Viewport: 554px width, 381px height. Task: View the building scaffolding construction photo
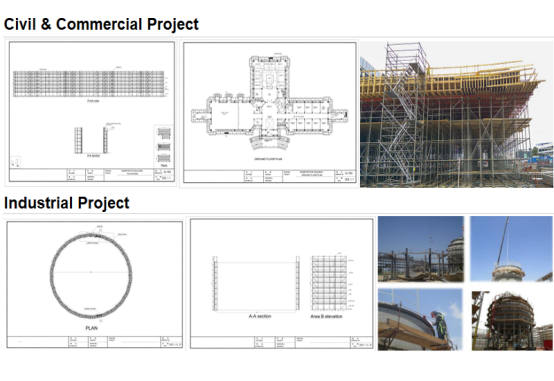pyautogui.click(x=456, y=114)
